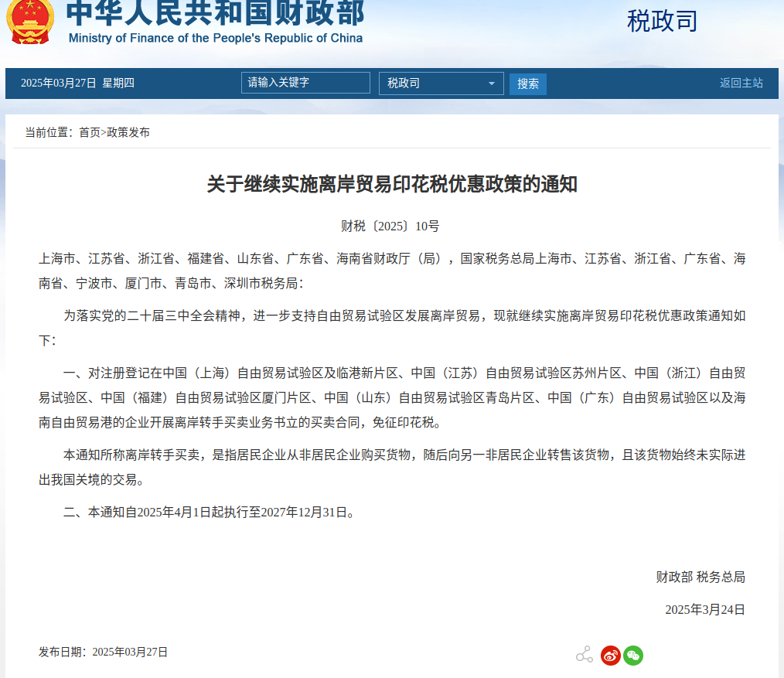Click the national emblem logo

click(x=31, y=22)
